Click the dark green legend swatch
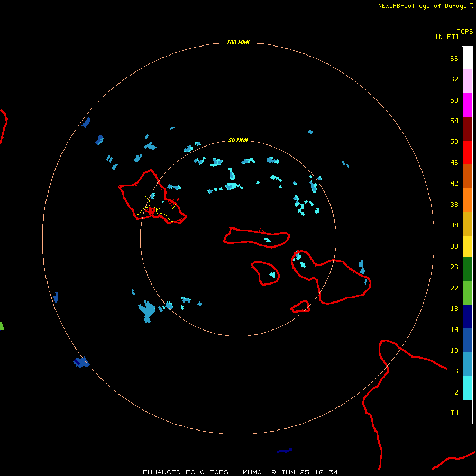 467,269
